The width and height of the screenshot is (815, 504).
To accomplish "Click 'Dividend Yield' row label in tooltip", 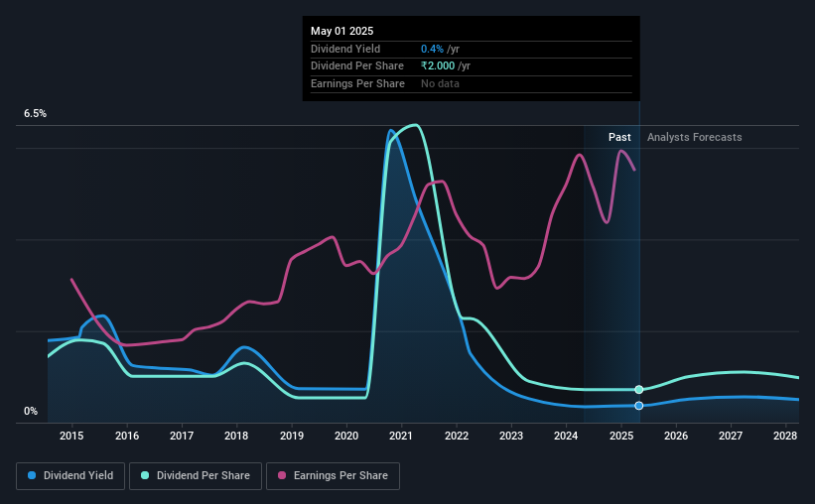I will (x=345, y=49).
